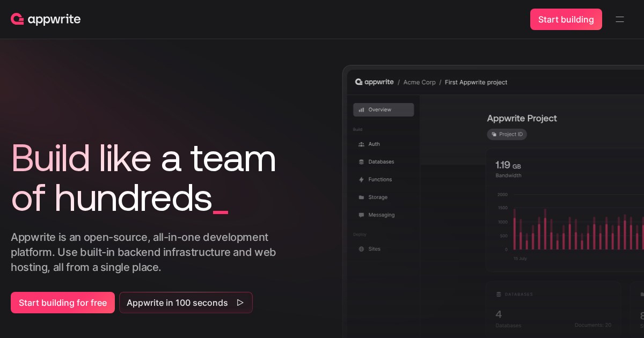Watch Appwrite in 100 seconds
The image size is (644, 338).
(x=186, y=303)
